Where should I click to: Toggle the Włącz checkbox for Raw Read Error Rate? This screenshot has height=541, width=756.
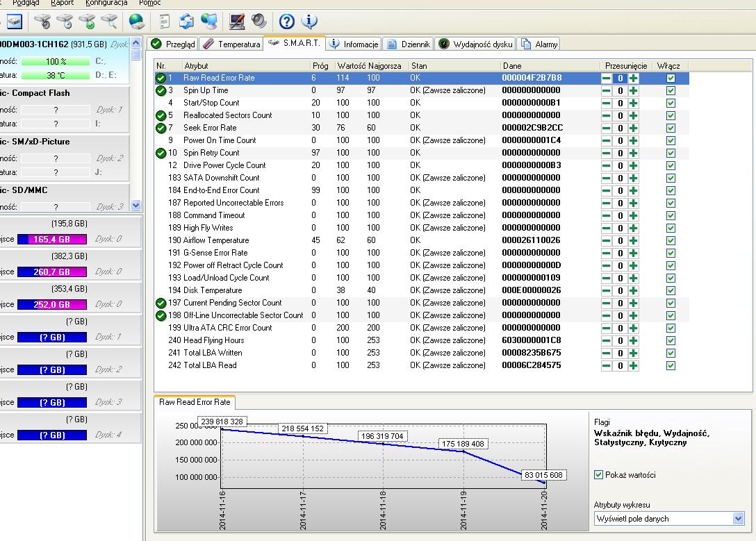[x=671, y=78]
